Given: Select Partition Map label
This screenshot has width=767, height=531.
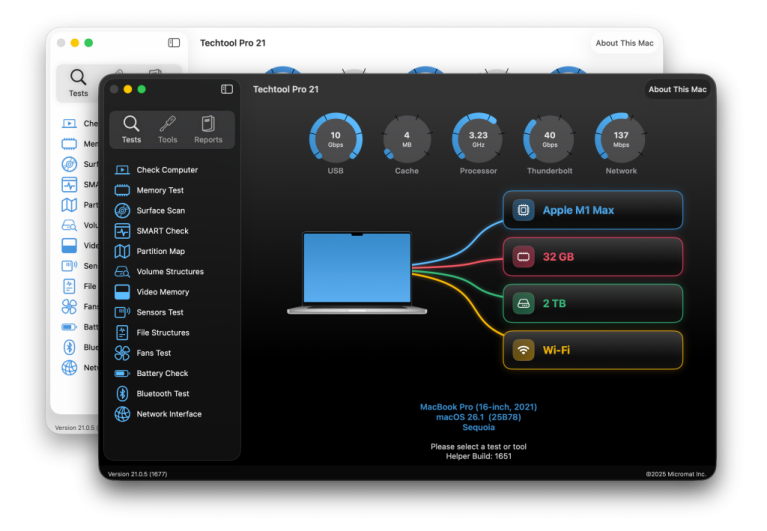Looking at the screenshot, I should (x=160, y=251).
